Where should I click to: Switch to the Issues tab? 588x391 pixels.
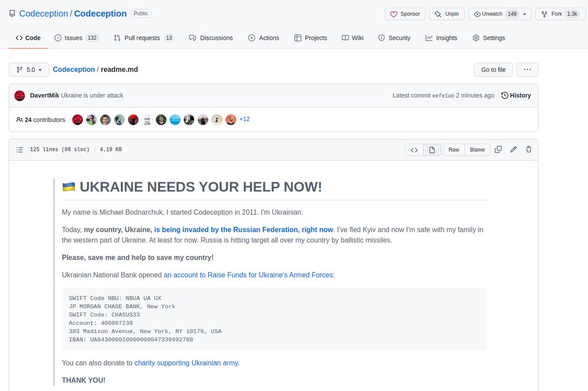click(76, 38)
